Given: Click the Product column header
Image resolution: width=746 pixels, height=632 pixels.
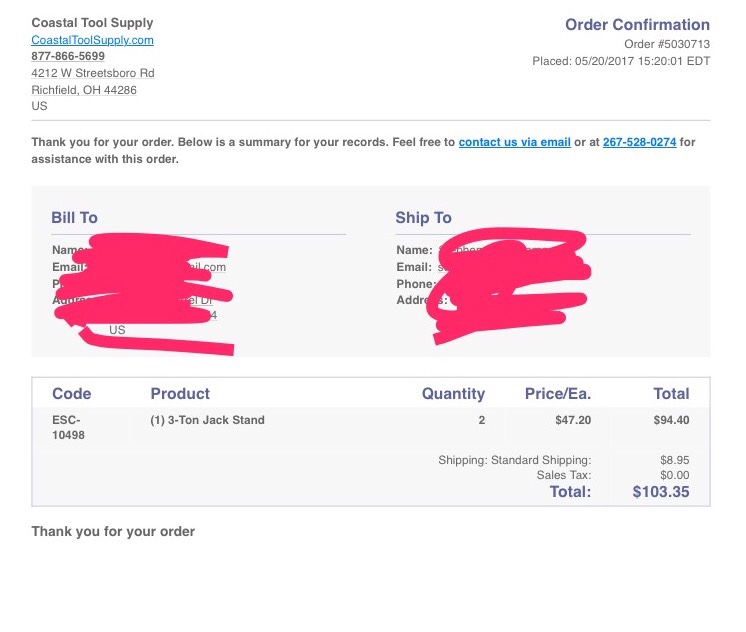Looking at the screenshot, I should coord(180,394).
